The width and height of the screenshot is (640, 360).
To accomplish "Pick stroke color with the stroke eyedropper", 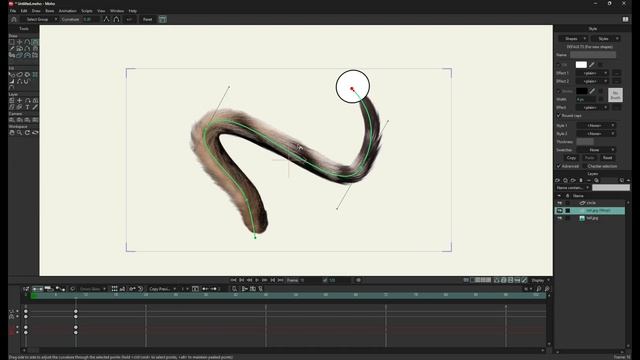I will click(592, 91).
